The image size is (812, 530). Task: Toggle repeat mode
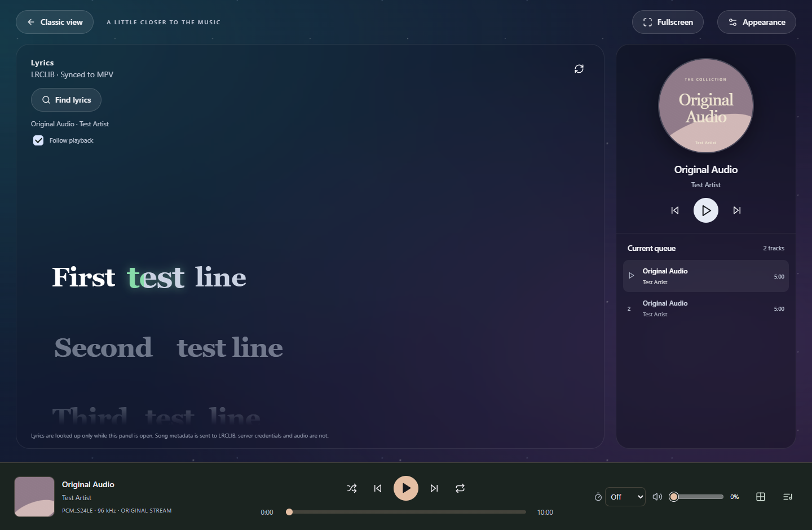[x=460, y=488]
